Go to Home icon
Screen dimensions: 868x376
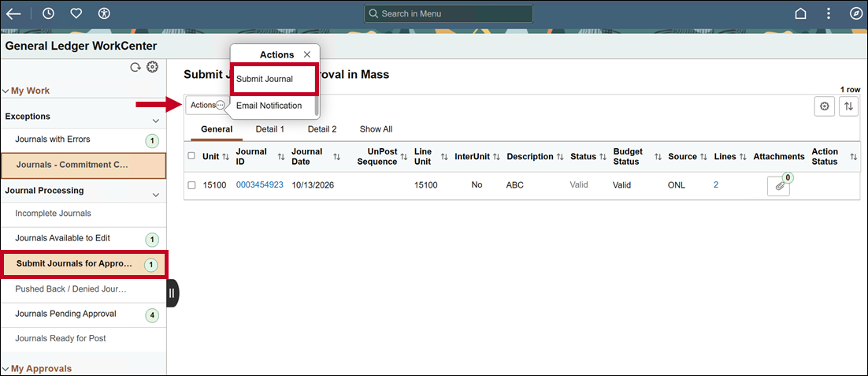[x=800, y=14]
